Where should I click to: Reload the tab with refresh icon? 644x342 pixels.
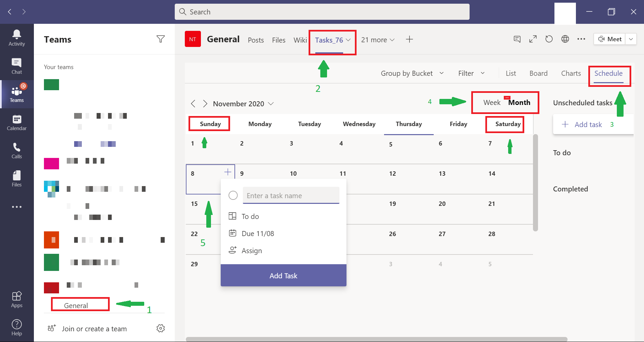tap(549, 39)
